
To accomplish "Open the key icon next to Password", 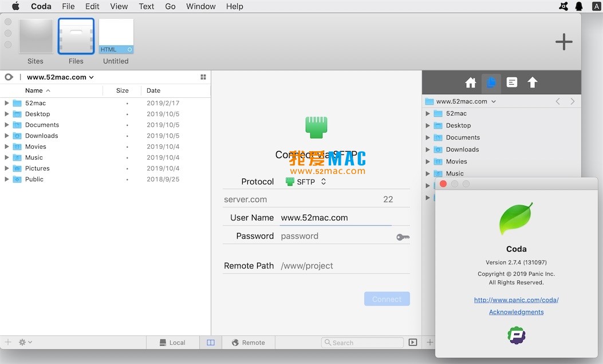I will 403,237.
